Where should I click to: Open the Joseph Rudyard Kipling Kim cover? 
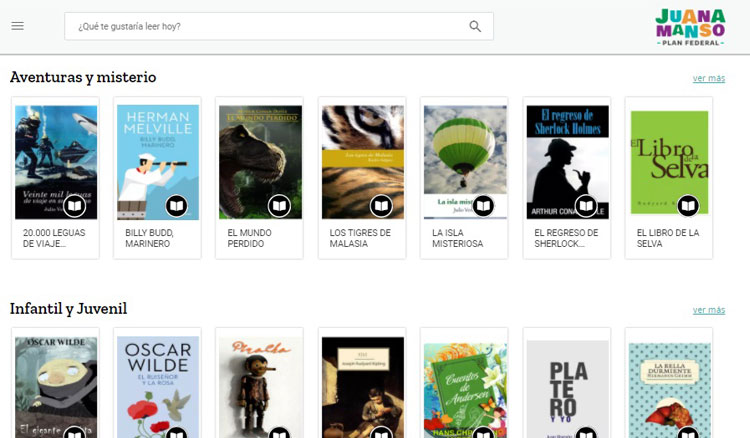[x=363, y=387]
